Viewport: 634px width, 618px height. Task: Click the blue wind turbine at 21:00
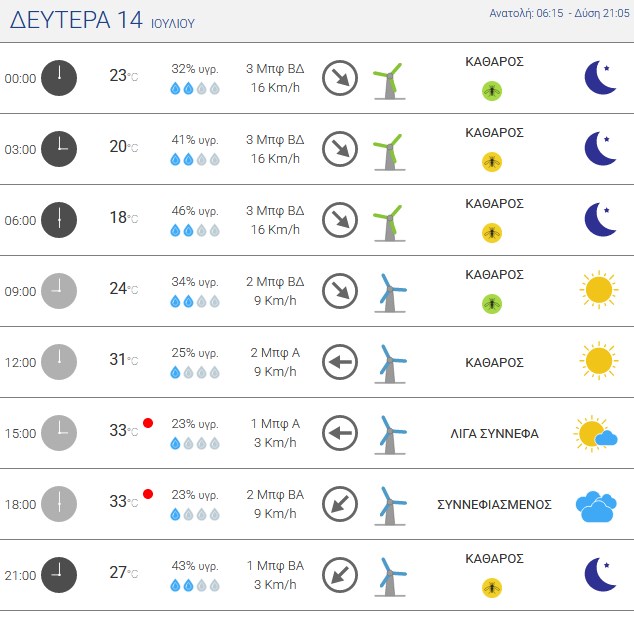[390, 577]
